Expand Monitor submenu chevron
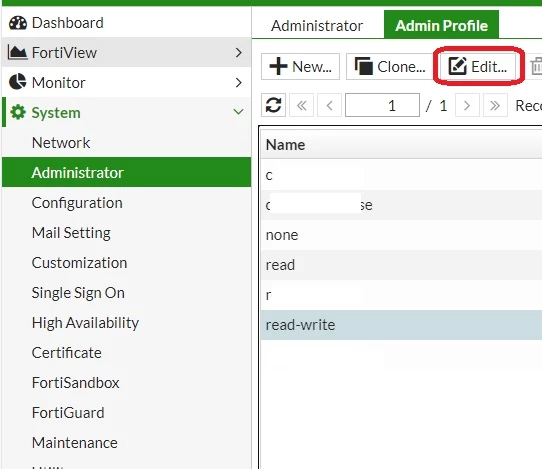The width and height of the screenshot is (542, 469). point(238,82)
